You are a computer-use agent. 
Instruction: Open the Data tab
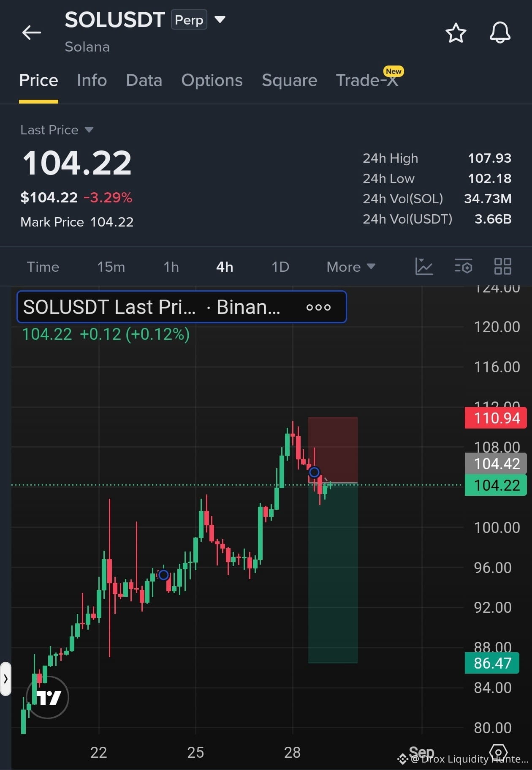[144, 80]
